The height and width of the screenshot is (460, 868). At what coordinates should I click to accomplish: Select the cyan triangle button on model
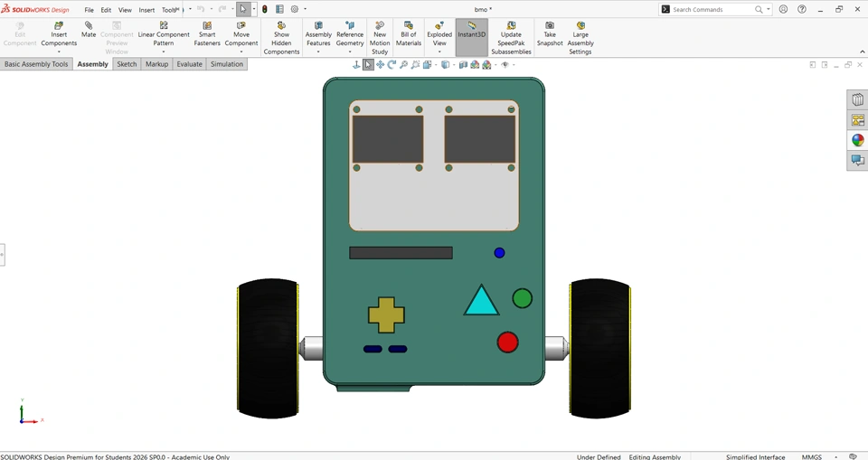click(x=482, y=300)
